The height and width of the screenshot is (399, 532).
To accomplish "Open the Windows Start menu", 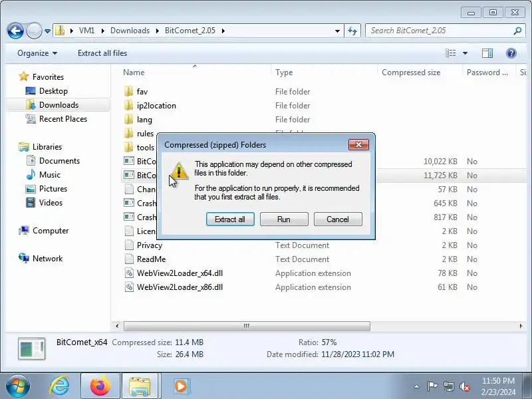I will click(18, 386).
